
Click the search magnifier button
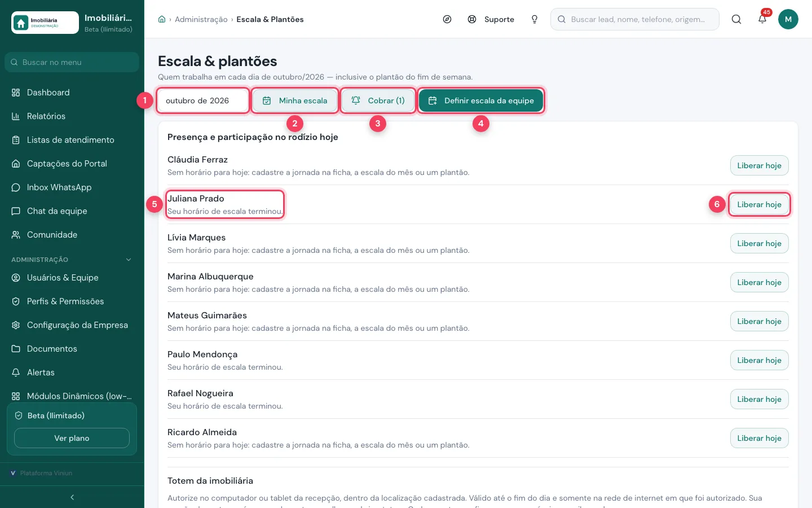click(736, 19)
